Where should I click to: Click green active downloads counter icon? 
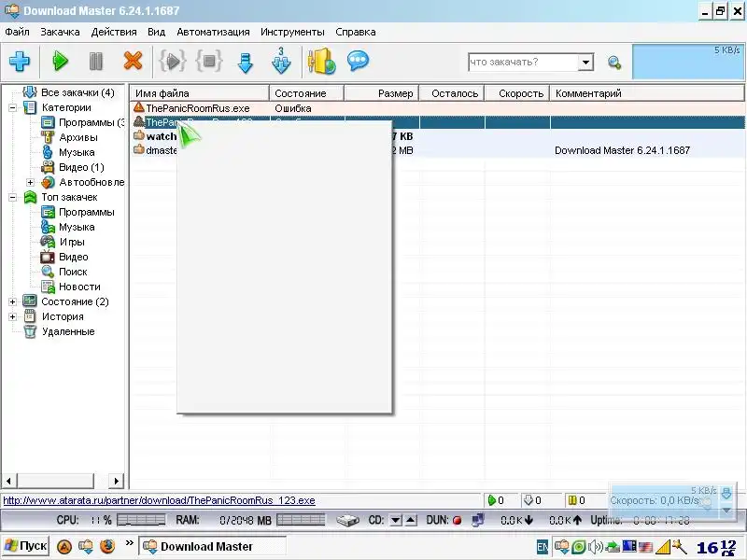pyautogui.click(x=492, y=500)
